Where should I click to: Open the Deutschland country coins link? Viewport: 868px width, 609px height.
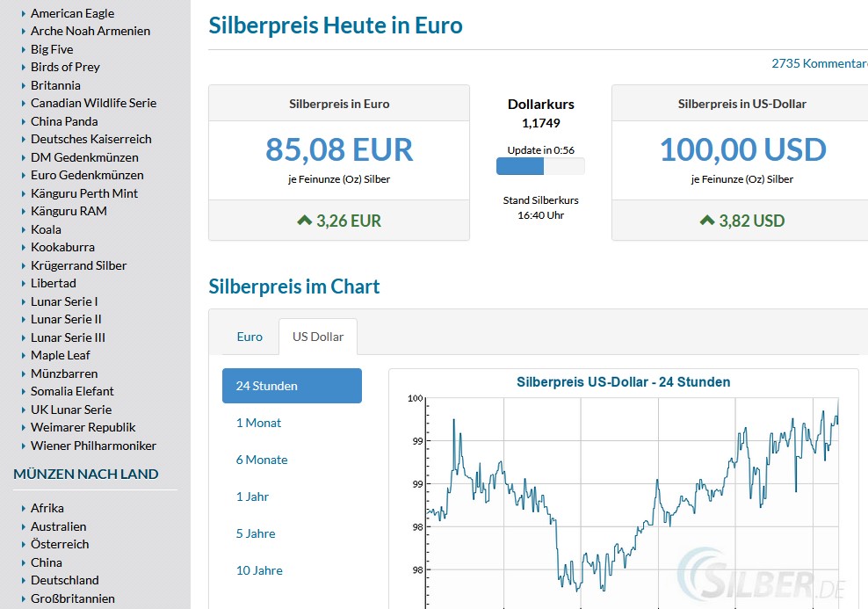[x=65, y=580]
